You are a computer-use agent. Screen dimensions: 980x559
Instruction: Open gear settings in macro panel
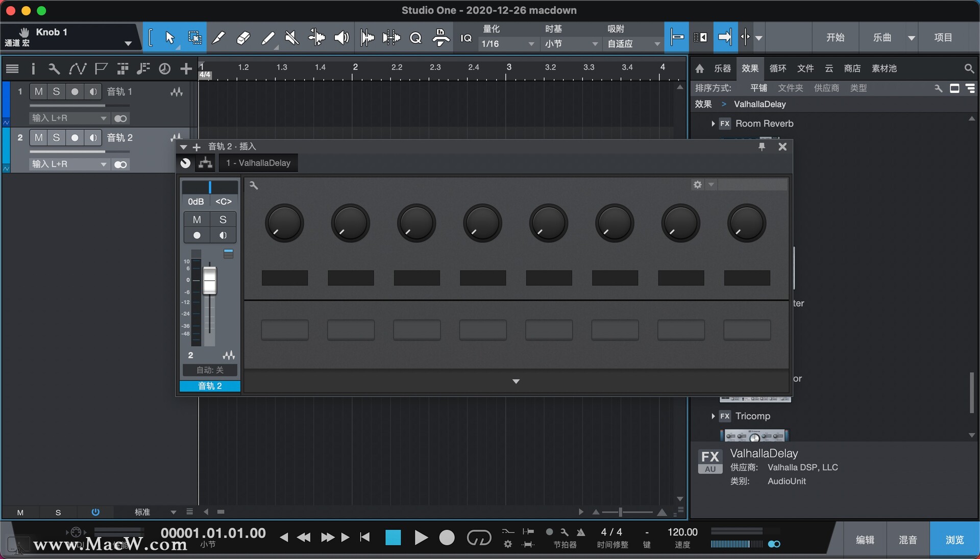point(698,185)
